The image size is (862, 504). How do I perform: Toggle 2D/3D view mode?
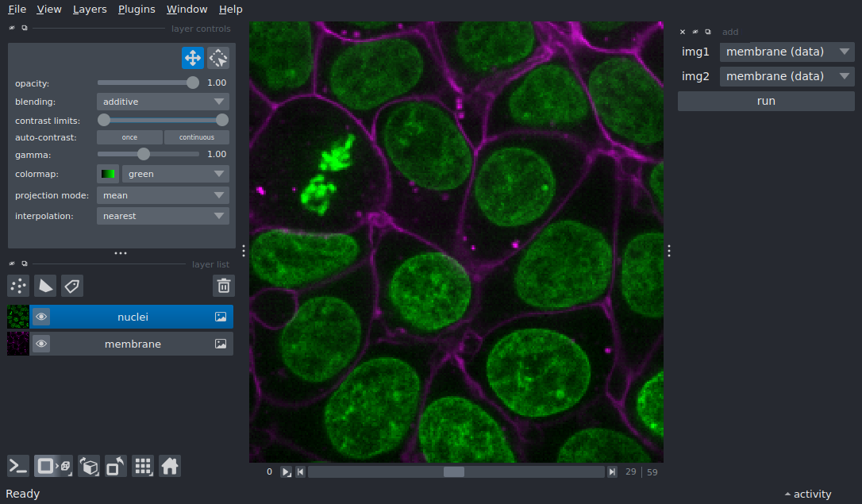point(53,466)
